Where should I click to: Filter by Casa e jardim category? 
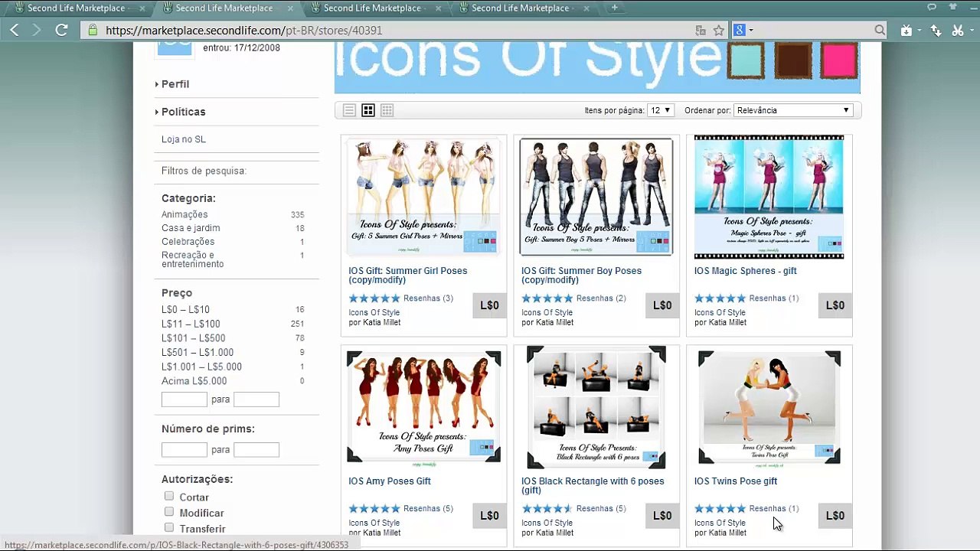191,228
